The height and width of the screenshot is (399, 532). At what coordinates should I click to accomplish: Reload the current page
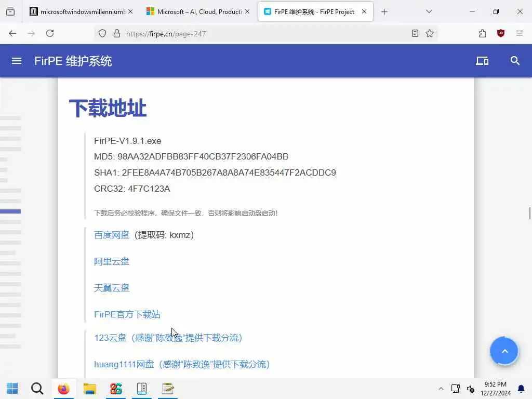coord(50,33)
